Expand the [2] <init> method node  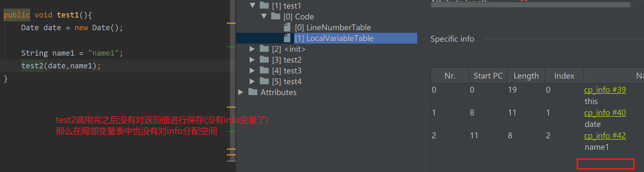(252, 49)
